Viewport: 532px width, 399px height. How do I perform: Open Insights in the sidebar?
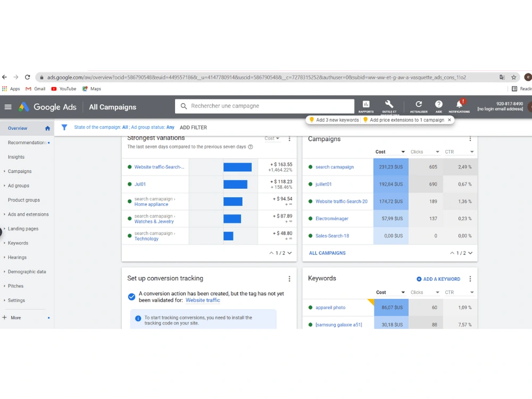click(x=16, y=157)
